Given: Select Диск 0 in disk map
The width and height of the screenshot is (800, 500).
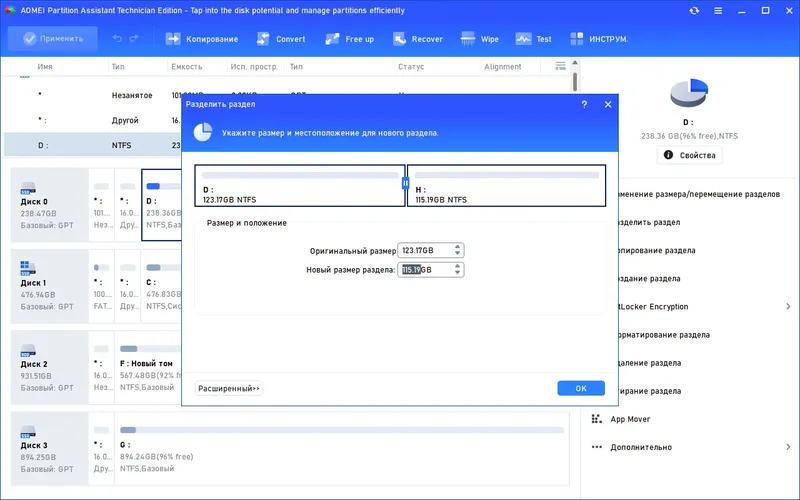Looking at the screenshot, I should 49,205.
